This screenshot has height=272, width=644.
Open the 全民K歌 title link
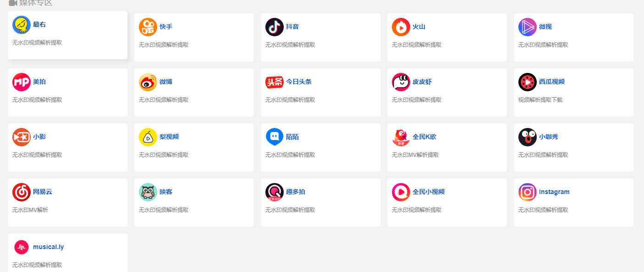coord(424,137)
